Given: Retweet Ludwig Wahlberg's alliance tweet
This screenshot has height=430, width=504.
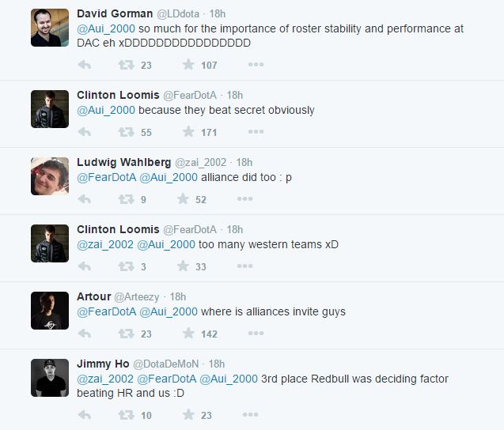Looking at the screenshot, I should (126, 199).
